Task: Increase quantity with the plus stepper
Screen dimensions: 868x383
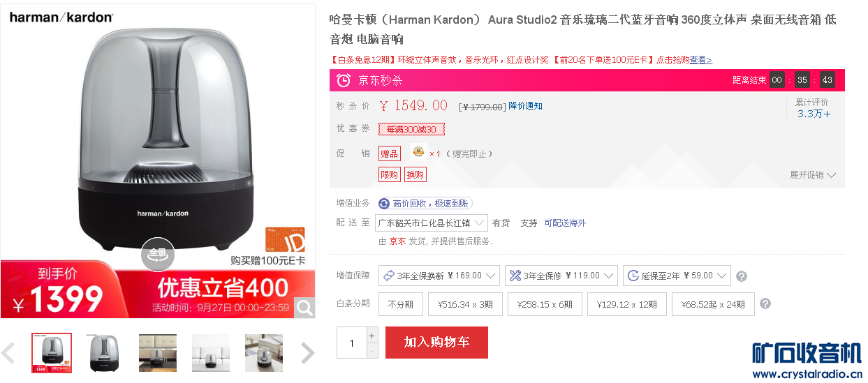Action: point(372,336)
